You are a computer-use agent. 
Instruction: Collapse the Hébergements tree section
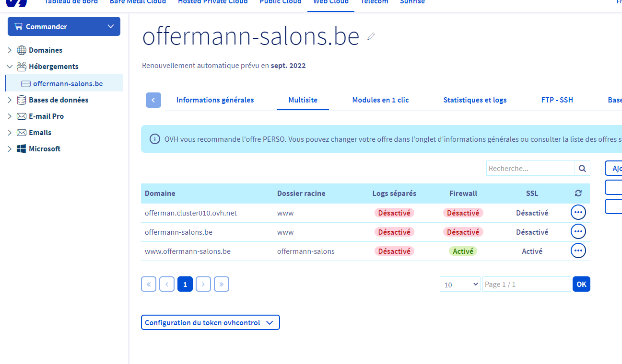click(x=10, y=67)
